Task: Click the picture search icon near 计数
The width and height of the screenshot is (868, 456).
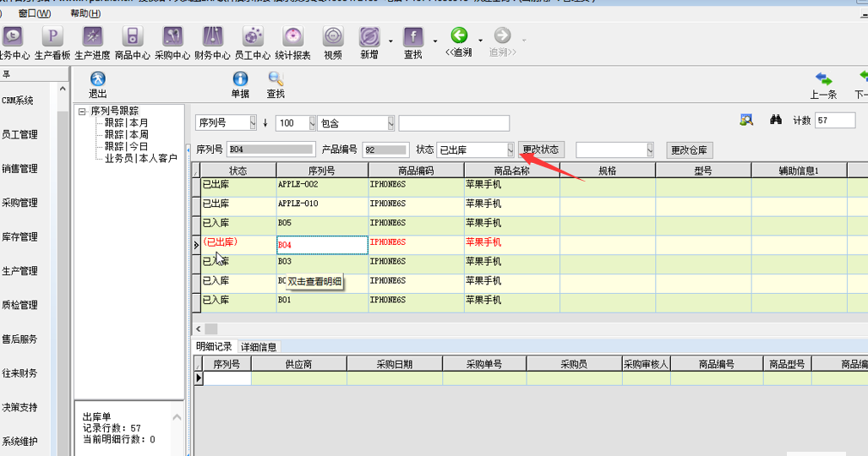Action: 746,120
